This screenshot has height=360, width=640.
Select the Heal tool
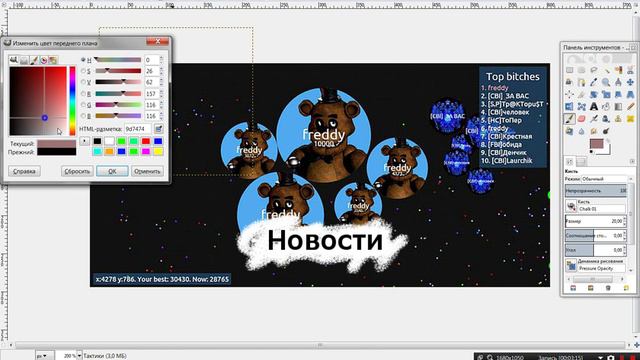631,119
